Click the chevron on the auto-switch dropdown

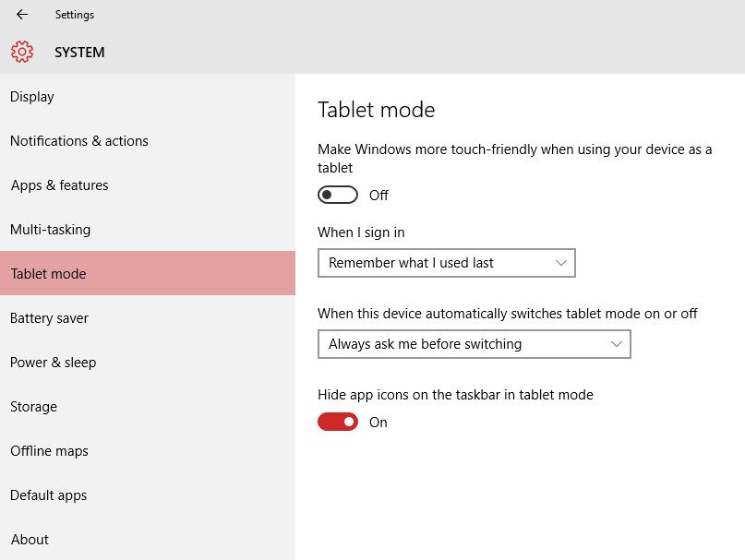617,344
